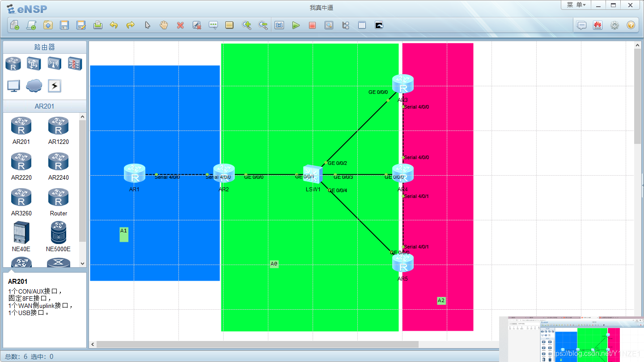
Task: Click the A0 area label
Action: (274, 264)
